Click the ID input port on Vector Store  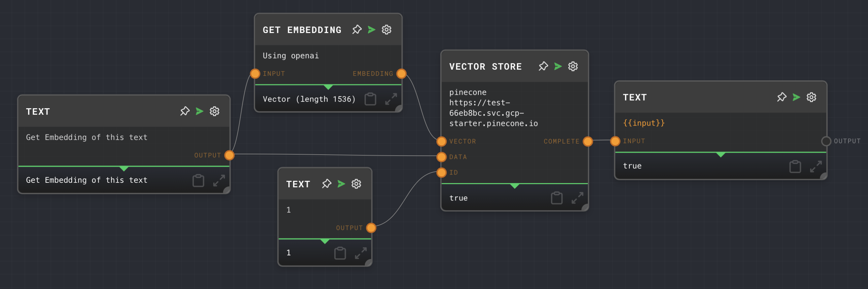[x=442, y=172]
